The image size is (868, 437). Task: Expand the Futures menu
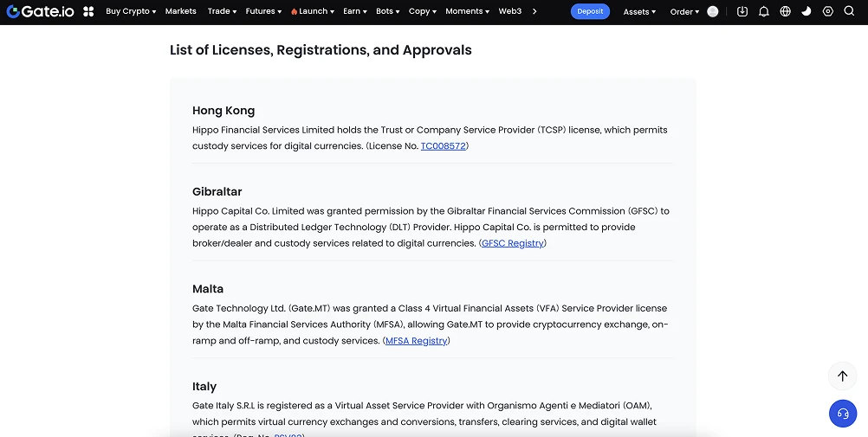(263, 11)
